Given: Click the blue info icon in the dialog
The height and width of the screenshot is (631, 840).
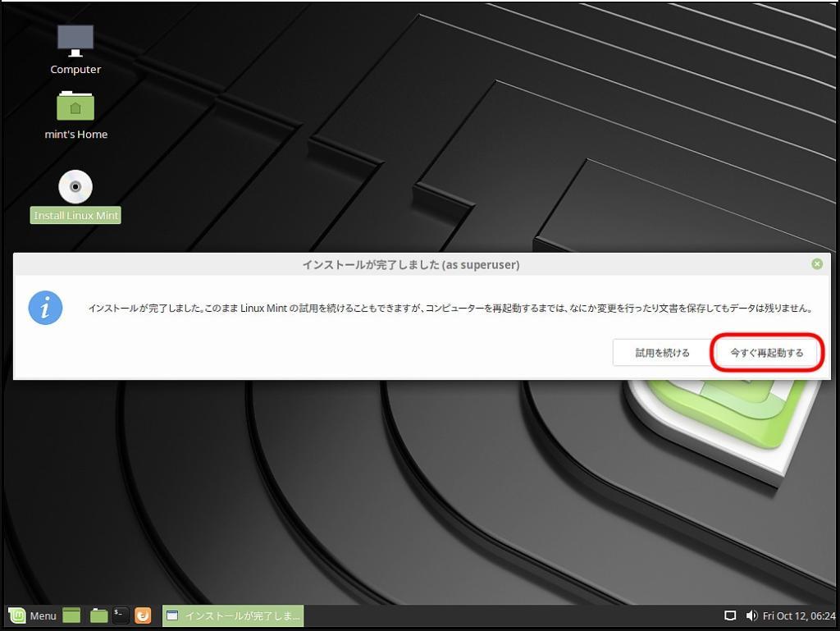Looking at the screenshot, I should pos(45,308).
